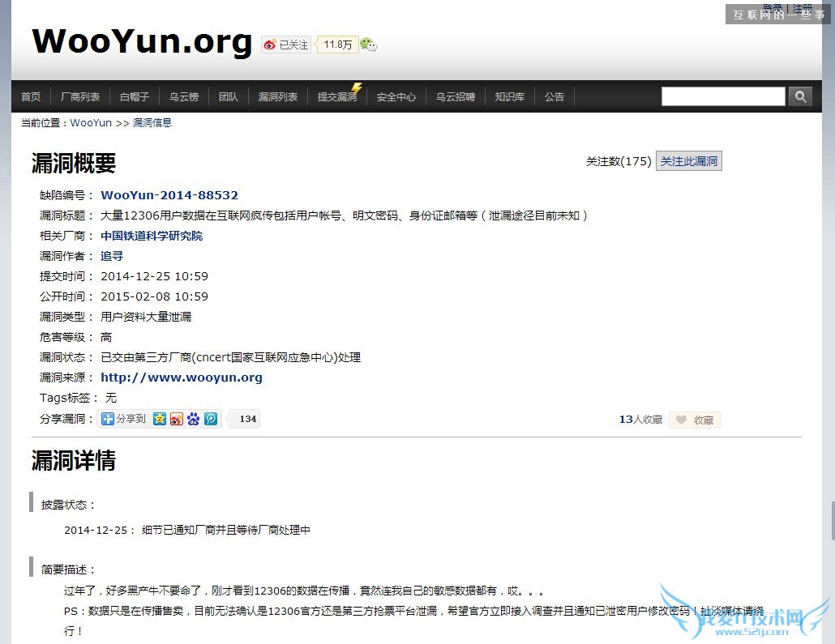Image resolution: width=835 pixels, height=644 pixels.
Task: Click the blue plus 分享到 share icon
Action: [108, 419]
